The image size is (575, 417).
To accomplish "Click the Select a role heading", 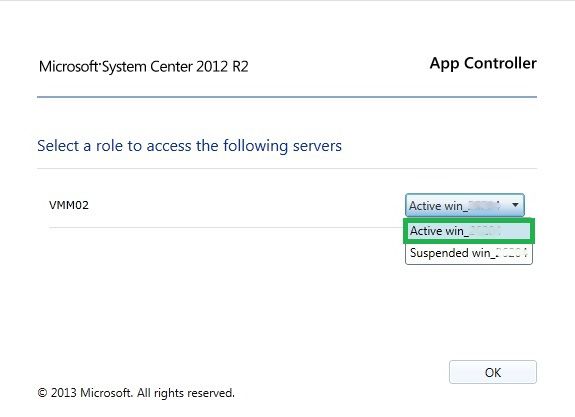I will point(189,146).
